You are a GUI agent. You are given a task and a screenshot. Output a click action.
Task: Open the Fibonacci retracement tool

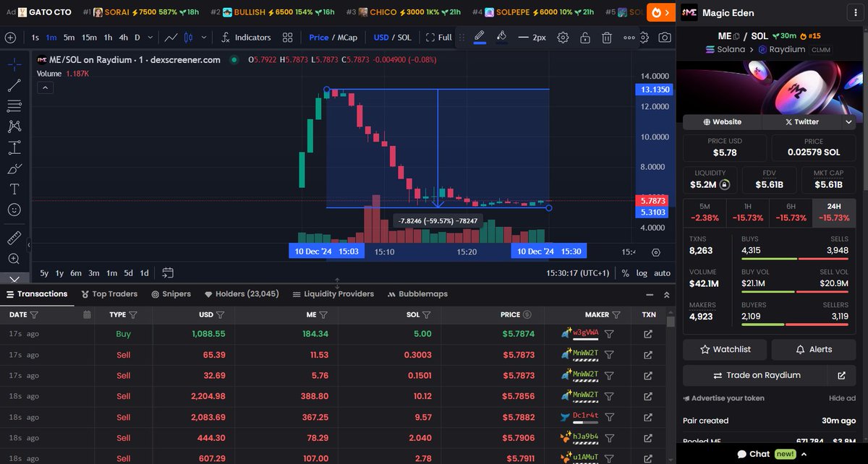click(14, 106)
